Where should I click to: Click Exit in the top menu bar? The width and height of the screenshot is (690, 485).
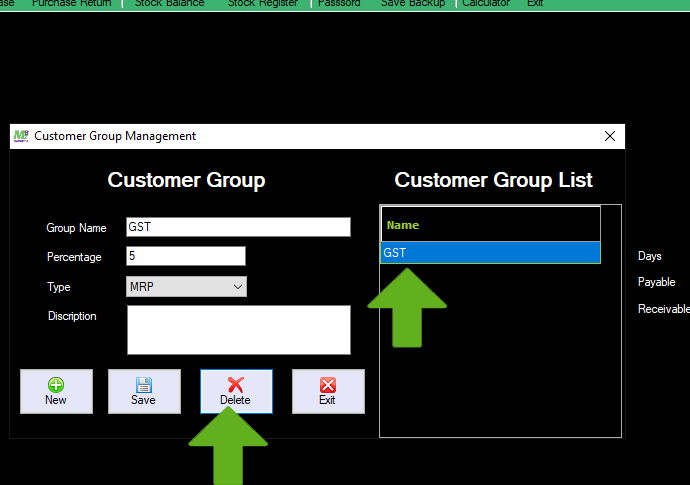tap(535, 4)
